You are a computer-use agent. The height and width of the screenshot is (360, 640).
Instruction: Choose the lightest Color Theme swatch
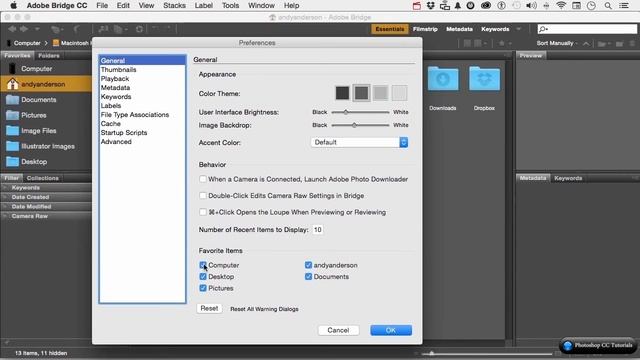(x=400, y=93)
